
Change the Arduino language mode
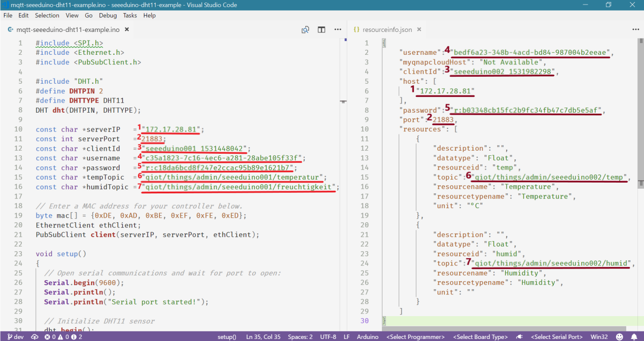click(367, 336)
